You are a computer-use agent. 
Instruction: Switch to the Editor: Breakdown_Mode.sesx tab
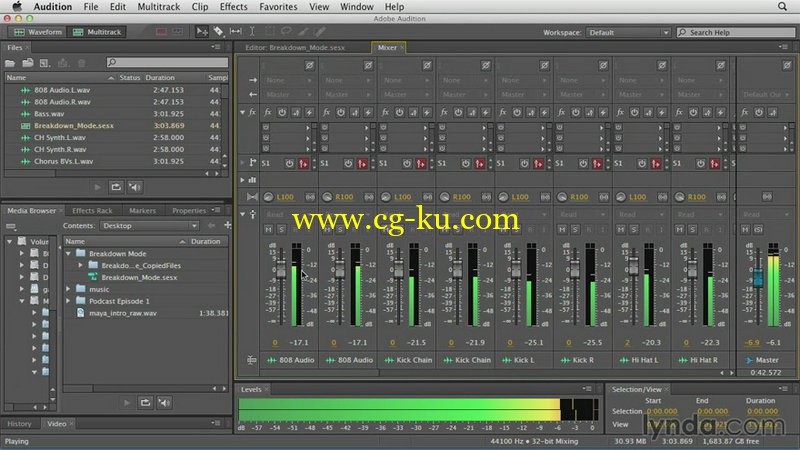295,47
